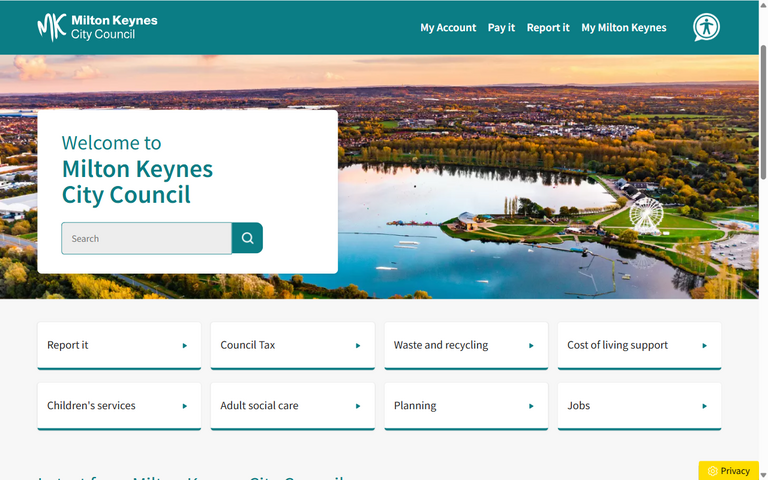Click inside the Search text field
This screenshot has width=768, height=480.
(146, 239)
